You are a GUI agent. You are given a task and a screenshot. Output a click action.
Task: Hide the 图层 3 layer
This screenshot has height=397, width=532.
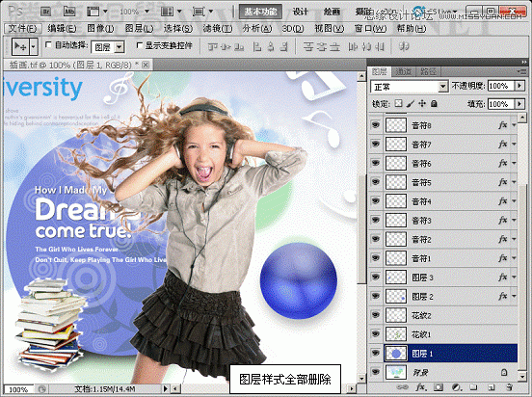[x=375, y=278]
